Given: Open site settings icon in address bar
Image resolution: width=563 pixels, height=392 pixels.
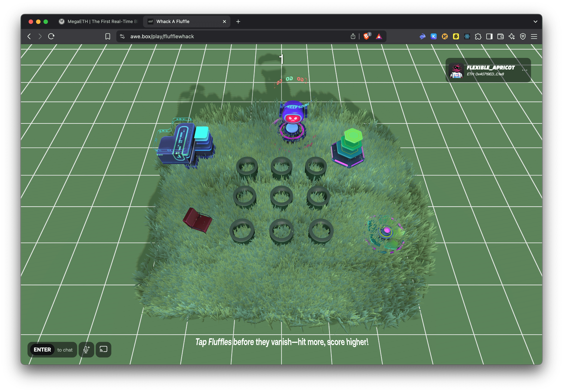Looking at the screenshot, I should (x=122, y=37).
